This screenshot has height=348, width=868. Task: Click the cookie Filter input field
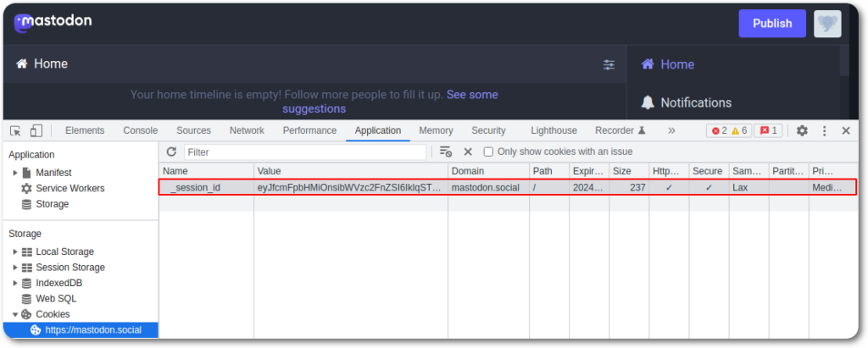point(305,152)
